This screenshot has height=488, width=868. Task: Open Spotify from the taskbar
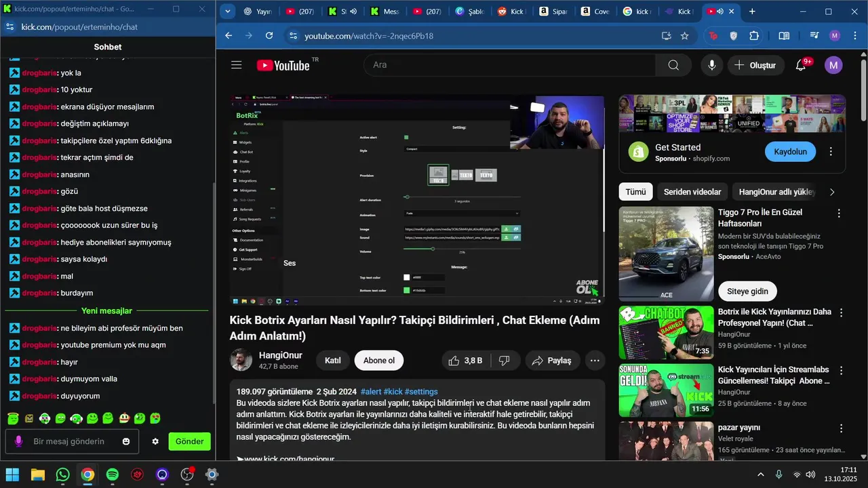point(113,474)
